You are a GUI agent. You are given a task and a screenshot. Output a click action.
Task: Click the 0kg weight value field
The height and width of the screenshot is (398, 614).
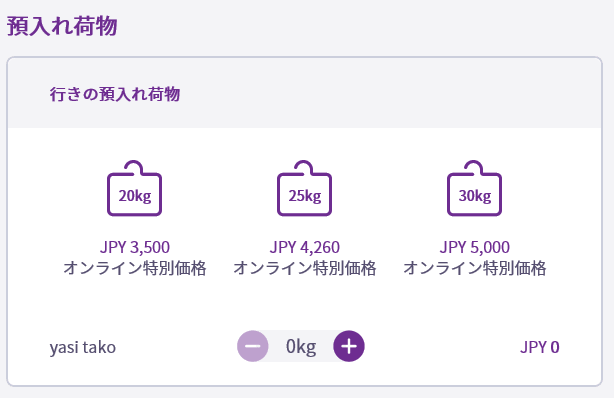coord(301,346)
